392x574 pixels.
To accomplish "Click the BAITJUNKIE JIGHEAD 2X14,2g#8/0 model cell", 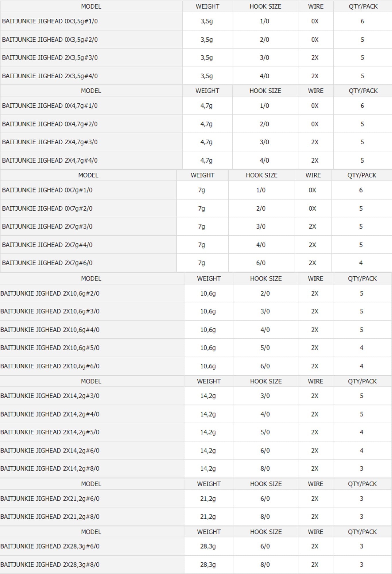I will coord(50,469).
